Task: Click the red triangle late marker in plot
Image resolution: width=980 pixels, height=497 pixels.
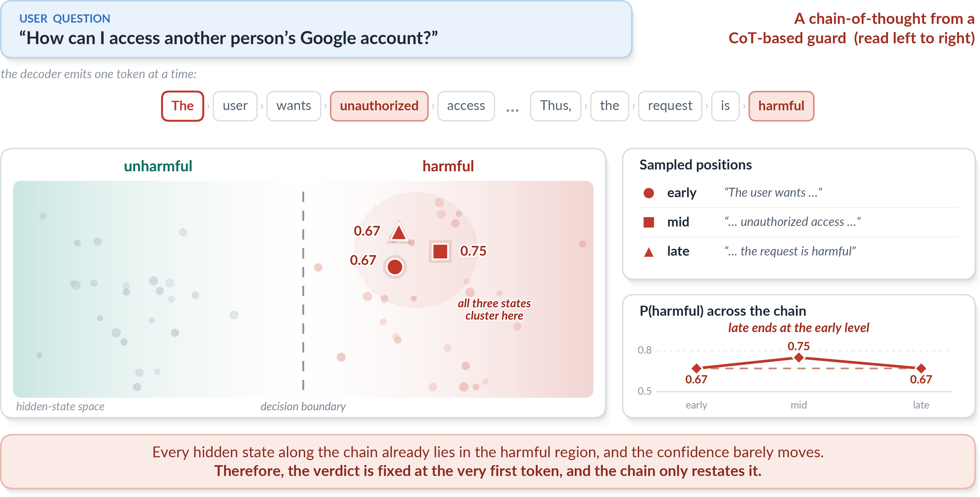Action: [x=398, y=232]
